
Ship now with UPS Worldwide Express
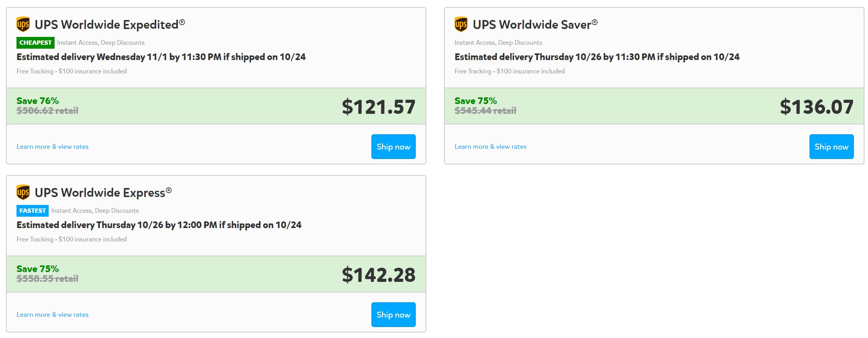coord(393,314)
